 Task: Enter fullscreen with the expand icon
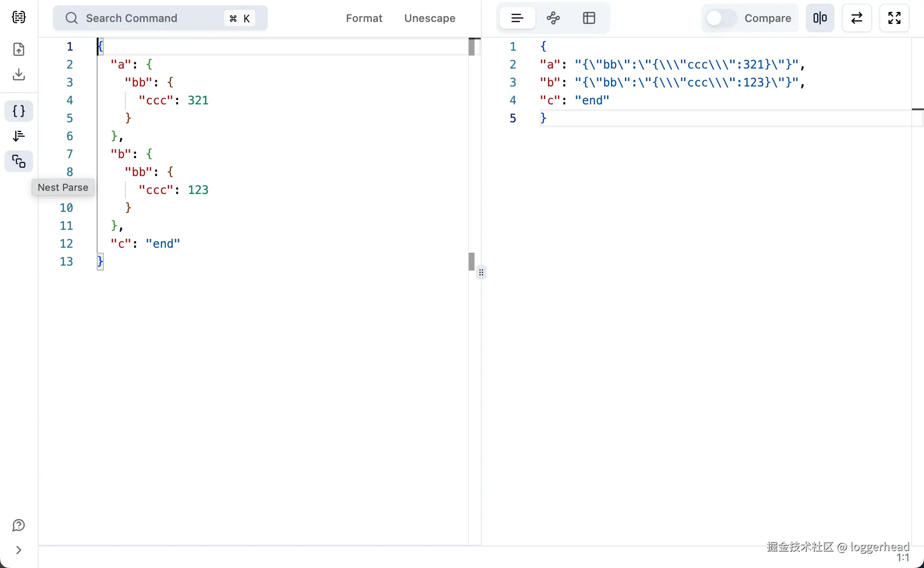(x=894, y=18)
